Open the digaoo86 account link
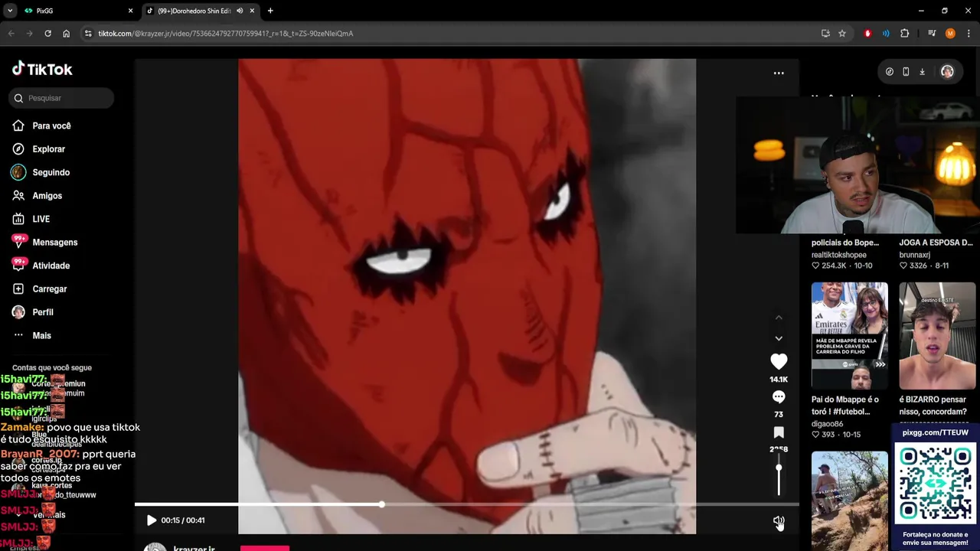The width and height of the screenshot is (980, 551). (827, 424)
